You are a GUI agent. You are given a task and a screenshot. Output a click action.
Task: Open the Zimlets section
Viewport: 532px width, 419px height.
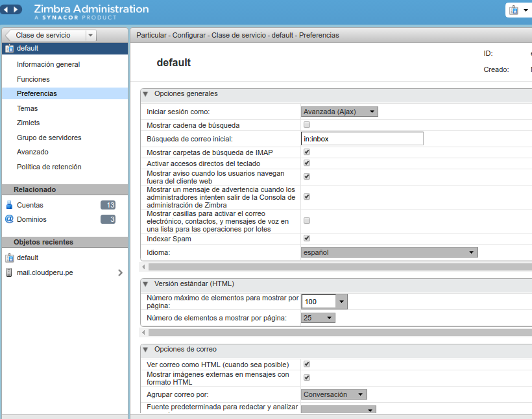pos(28,123)
